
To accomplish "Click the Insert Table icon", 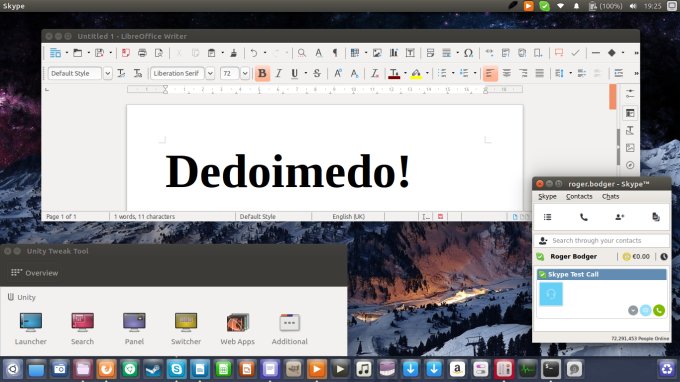I will pos(355,53).
